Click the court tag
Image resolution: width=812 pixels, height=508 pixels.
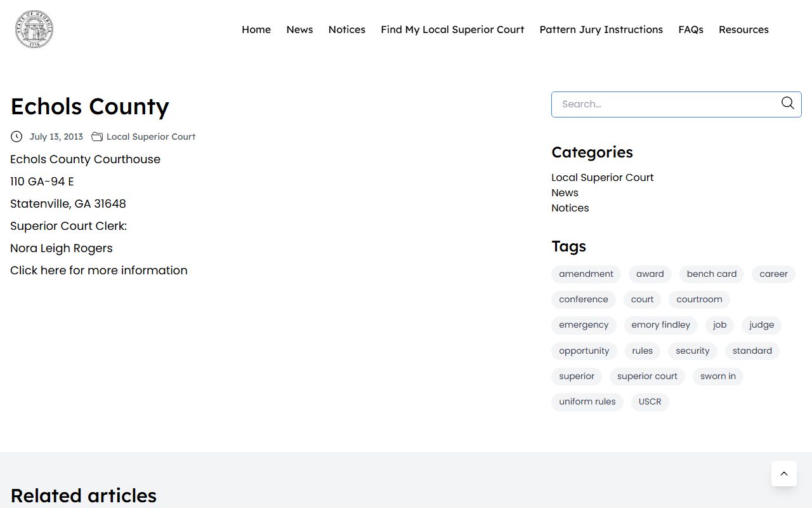coord(643,300)
